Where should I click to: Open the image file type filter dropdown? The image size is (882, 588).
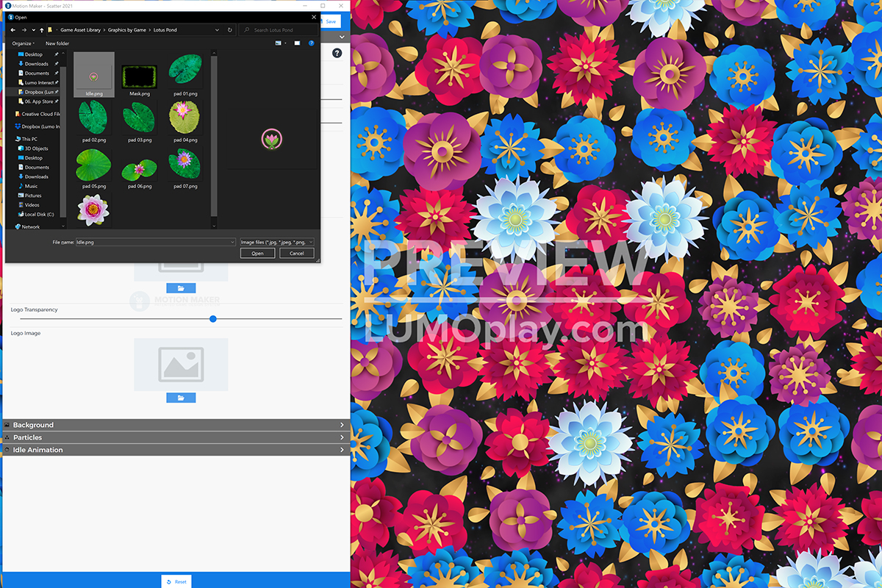tap(277, 242)
